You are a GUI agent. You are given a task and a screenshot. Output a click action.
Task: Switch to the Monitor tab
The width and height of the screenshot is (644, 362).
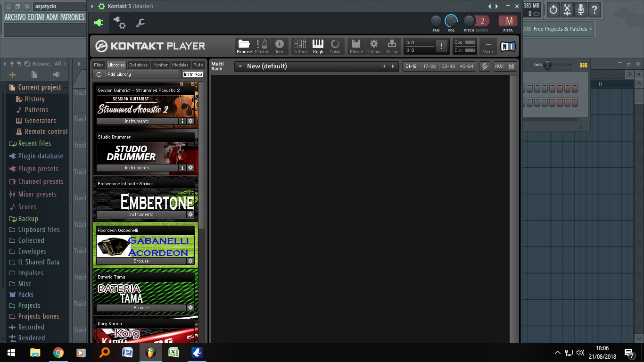(160, 65)
